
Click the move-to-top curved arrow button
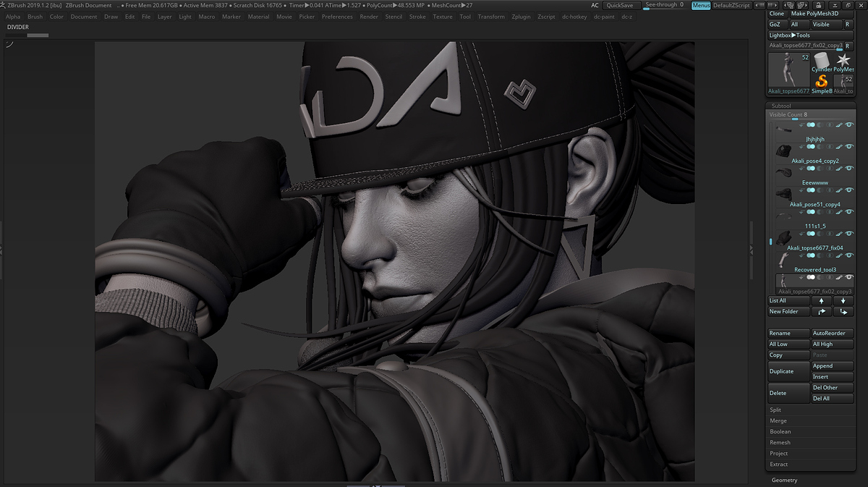point(820,311)
